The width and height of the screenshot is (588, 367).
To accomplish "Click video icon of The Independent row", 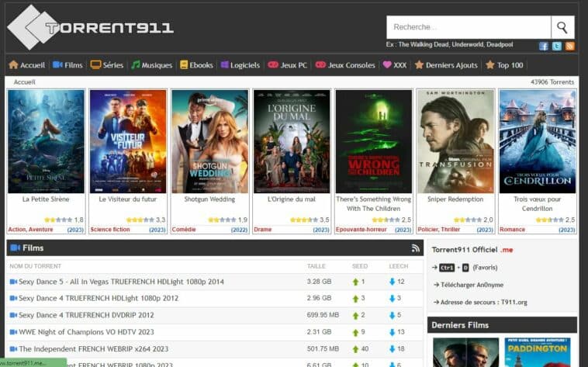I will (13, 349).
